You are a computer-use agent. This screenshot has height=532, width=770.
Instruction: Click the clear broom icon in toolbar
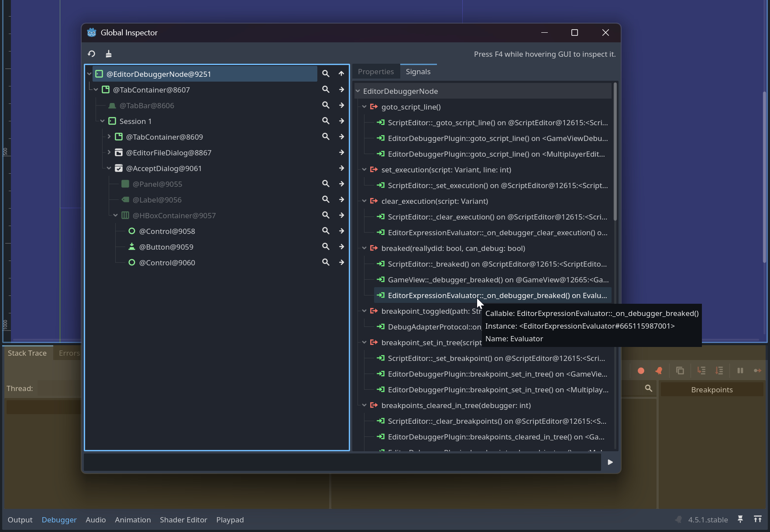pos(109,54)
